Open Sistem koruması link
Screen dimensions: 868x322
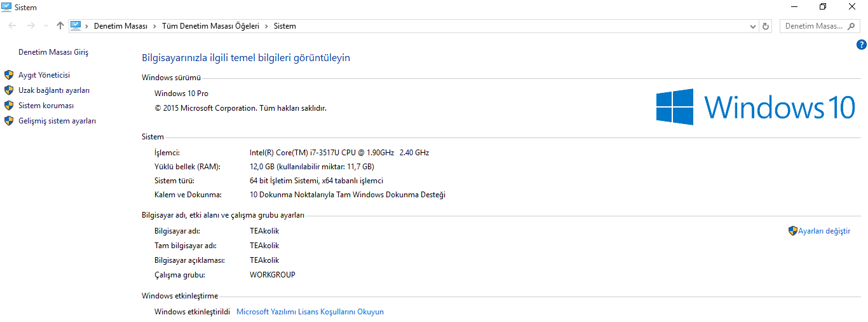click(46, 106)
